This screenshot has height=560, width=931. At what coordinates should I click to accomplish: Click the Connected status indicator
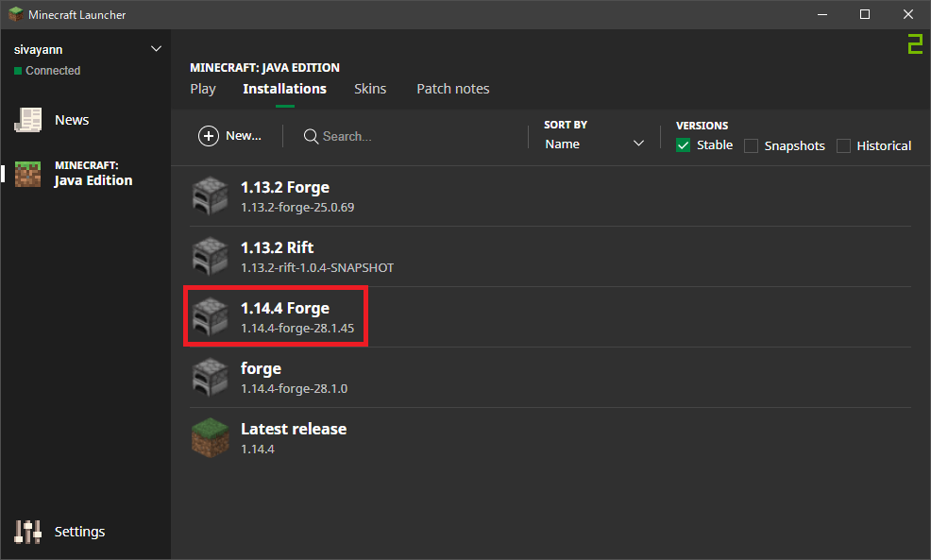pos(47,71)
